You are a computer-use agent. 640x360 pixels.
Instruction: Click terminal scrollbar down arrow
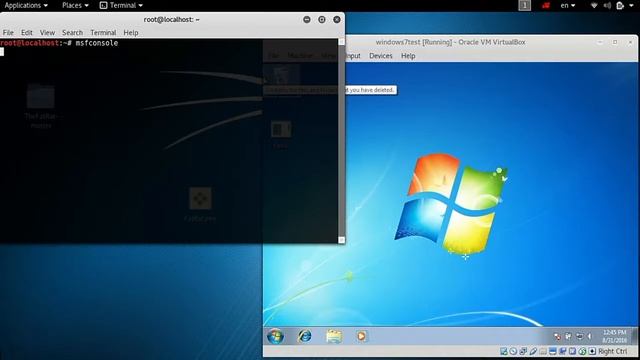(x=342, y=240)
